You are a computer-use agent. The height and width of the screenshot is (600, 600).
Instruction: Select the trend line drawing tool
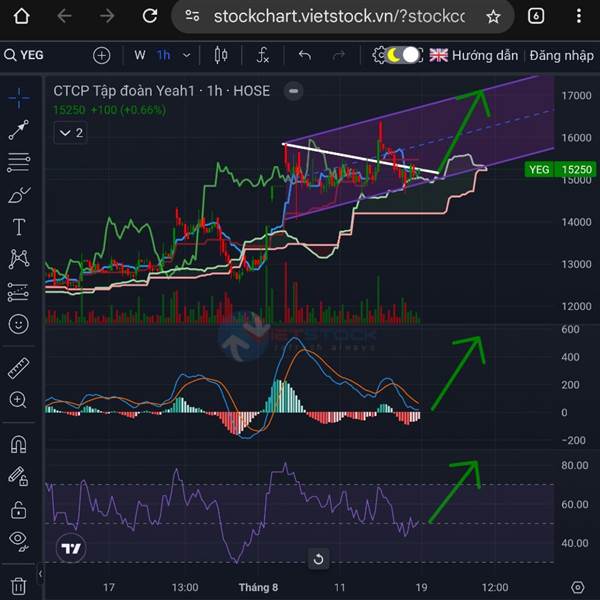[19, 130]
